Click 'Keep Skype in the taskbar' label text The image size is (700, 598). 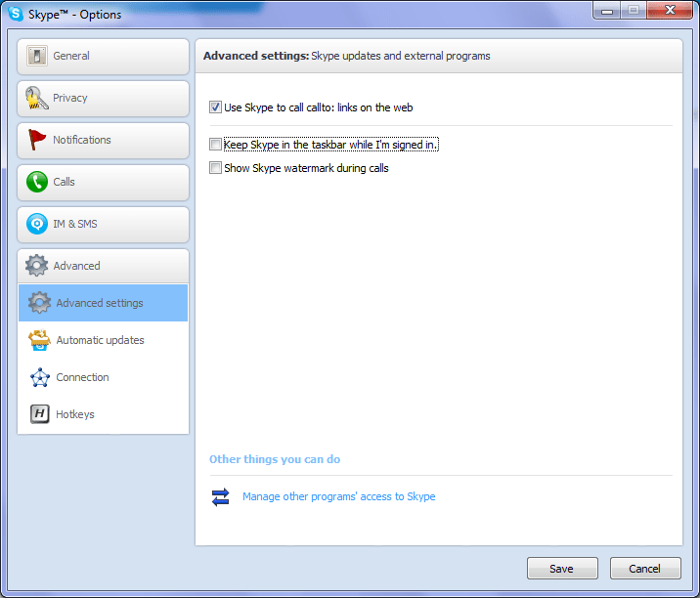coord(330,145)
